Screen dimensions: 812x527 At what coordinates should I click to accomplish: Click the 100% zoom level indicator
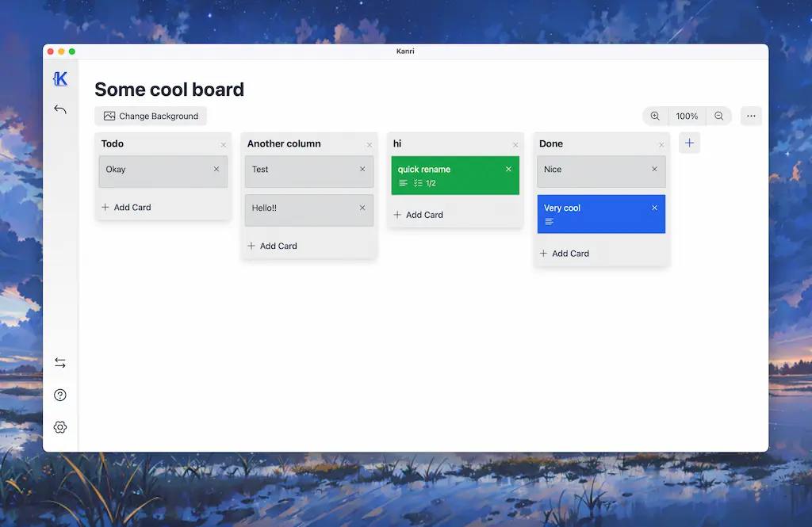(687, 116)
